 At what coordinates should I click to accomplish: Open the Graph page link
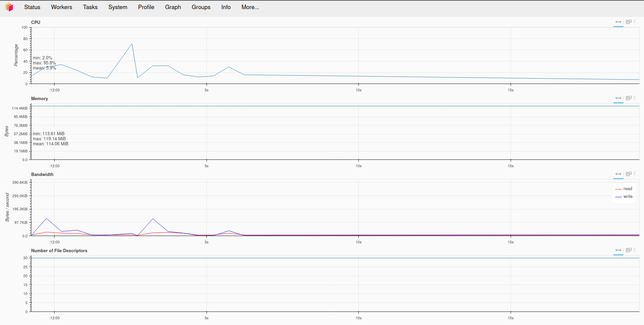coord(173,7)
